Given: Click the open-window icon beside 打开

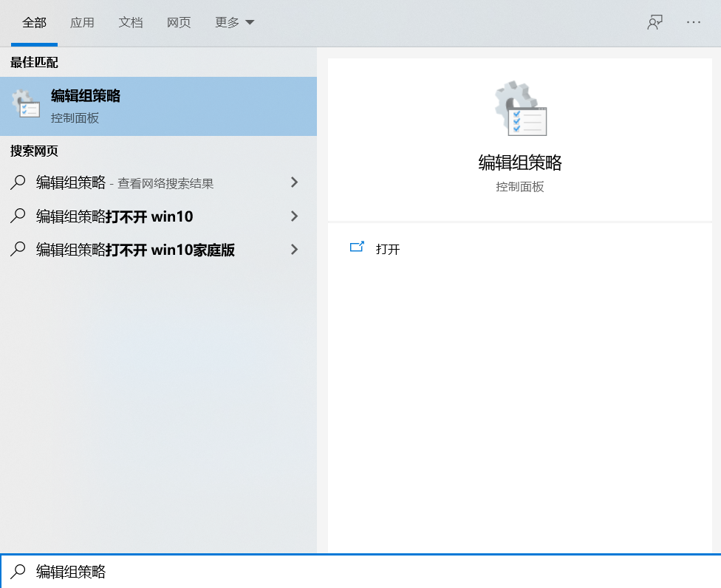Looking at the screenshot, I should pyautogui.click(x=357, y=248).
